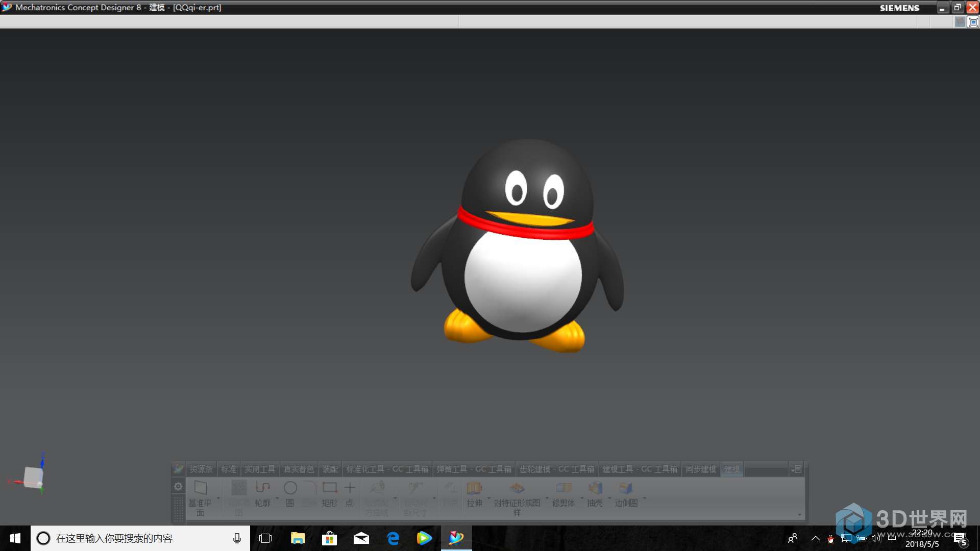Choose the 圆 circle tool
The width and height of the screenshot is (980, 551).
[290, 494]
